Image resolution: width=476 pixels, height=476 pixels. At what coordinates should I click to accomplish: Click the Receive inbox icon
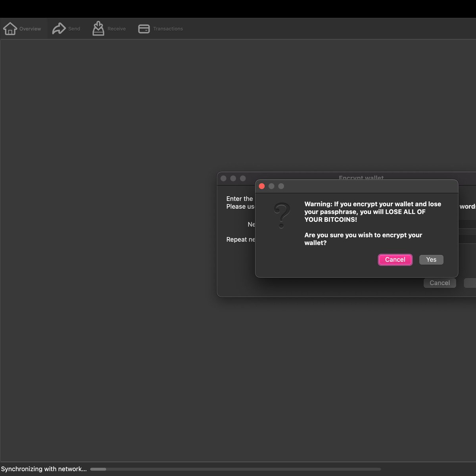pyautogui.click(x=98, y=29)
